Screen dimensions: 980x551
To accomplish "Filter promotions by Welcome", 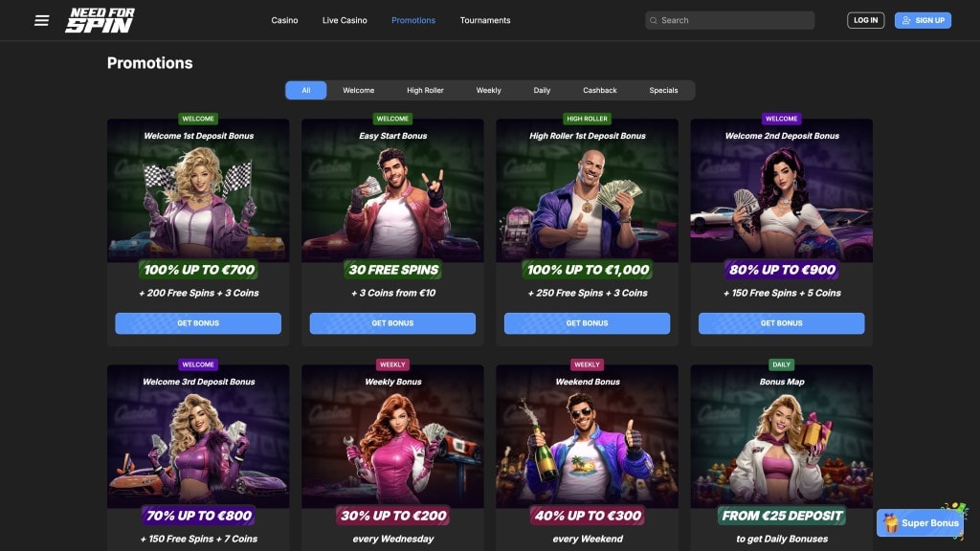I will 359,90.
